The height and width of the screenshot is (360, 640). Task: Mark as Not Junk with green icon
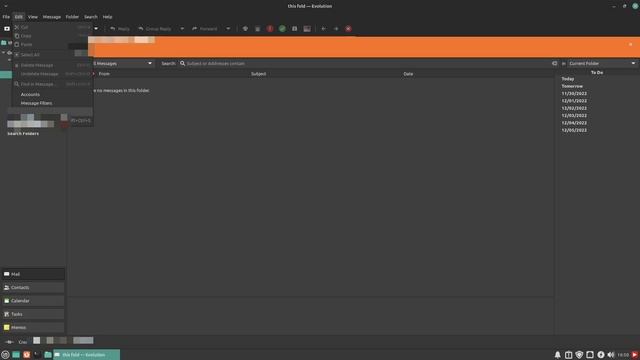coord(282,29)
